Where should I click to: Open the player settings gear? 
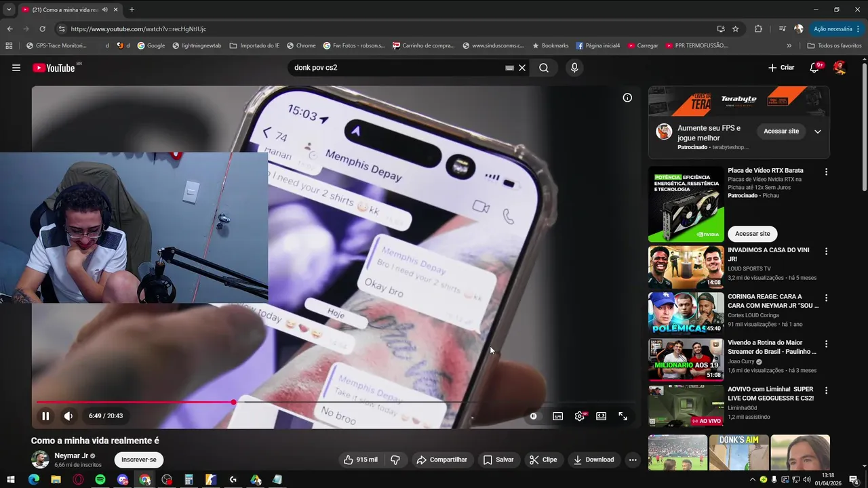coord(579,416)
